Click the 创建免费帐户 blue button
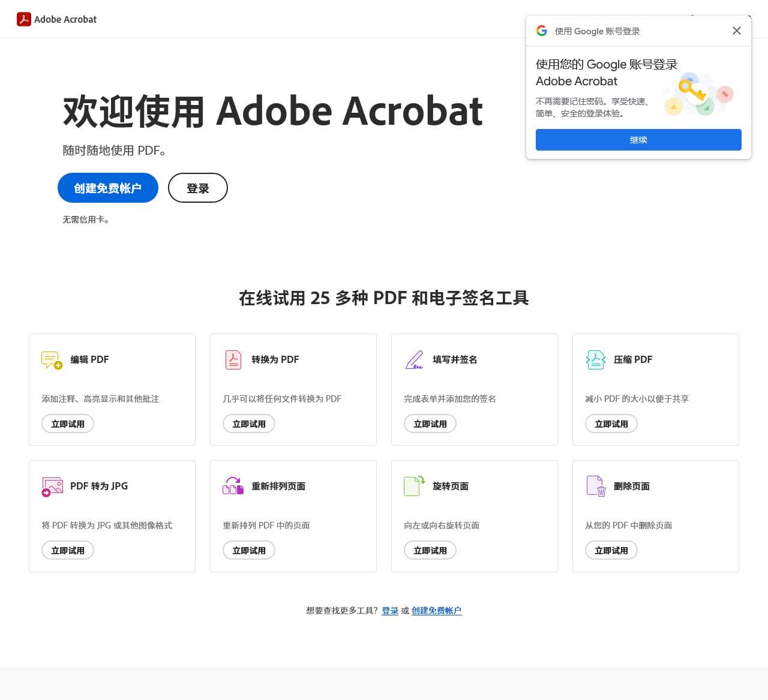This screenshot has height=700, width=768. [x=108, y=188]
